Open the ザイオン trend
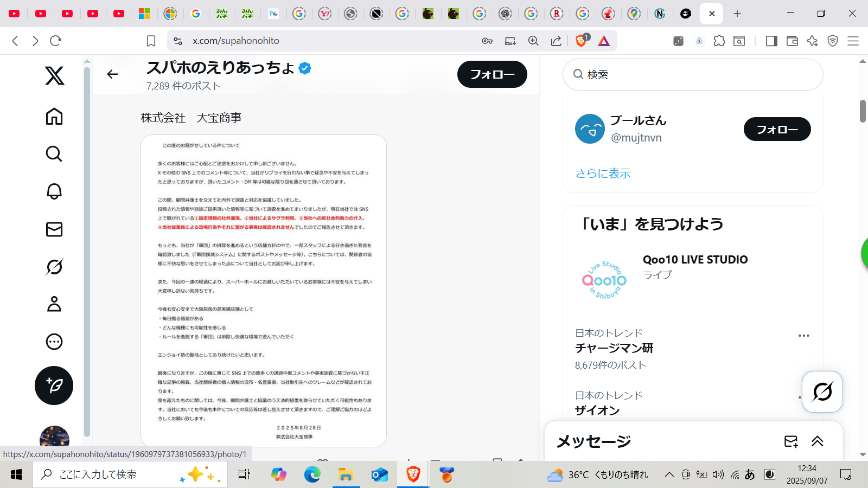Image resolution: width=868 pixels, height=488 pixels. (x=693, y=403)
